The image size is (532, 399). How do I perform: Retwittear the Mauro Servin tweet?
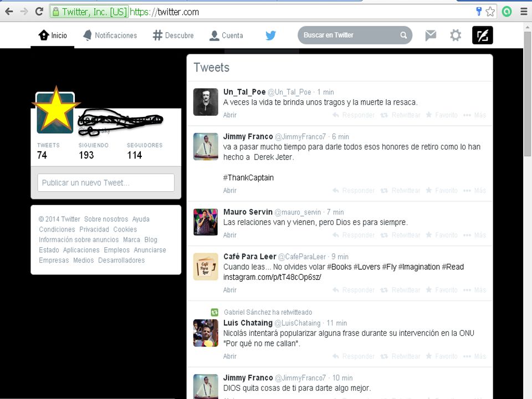400,235
